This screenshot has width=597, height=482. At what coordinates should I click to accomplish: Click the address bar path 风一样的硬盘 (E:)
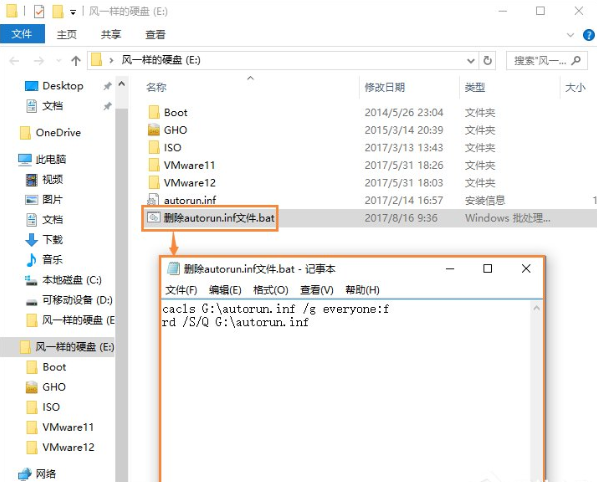(161, 60)
